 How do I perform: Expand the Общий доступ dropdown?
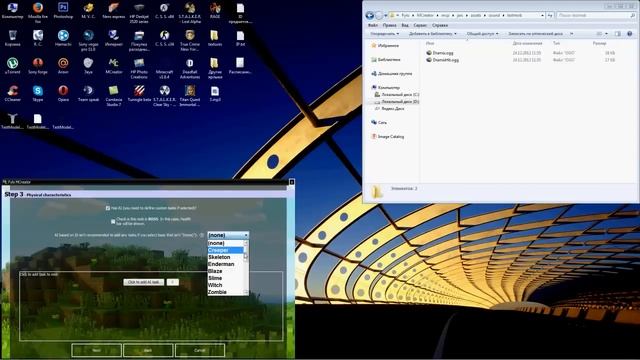pyautogui.click(x=482, y=33)
